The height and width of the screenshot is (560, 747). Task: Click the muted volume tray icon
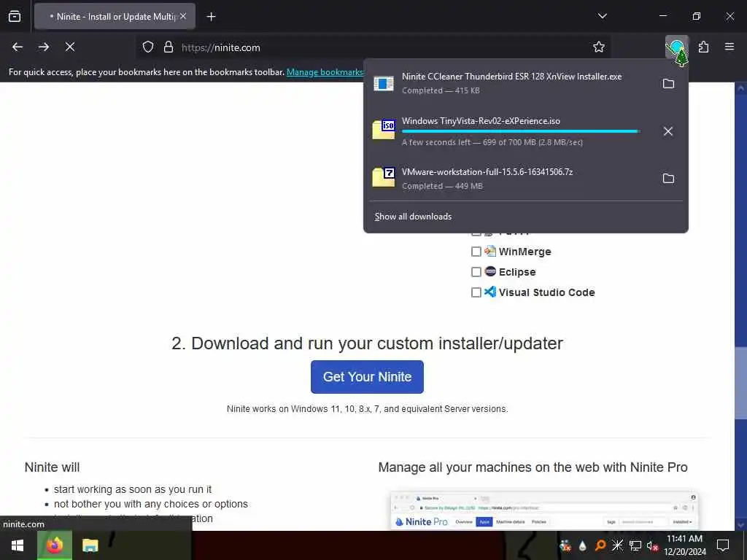tap(653, 545)
